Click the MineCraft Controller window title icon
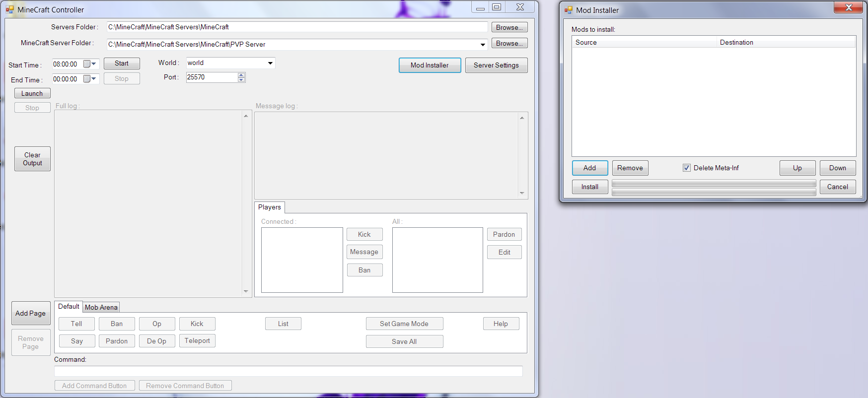868x398 pixels. tap(10, 9)
